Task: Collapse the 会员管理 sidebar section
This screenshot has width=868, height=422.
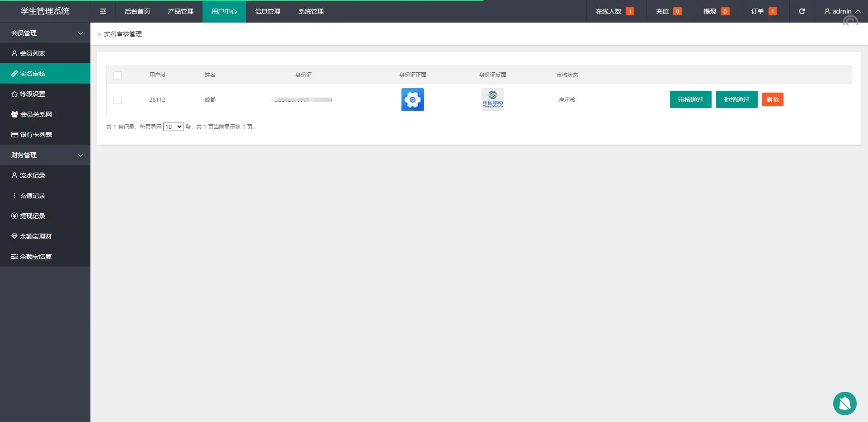Action: click(x=45, y=33)
